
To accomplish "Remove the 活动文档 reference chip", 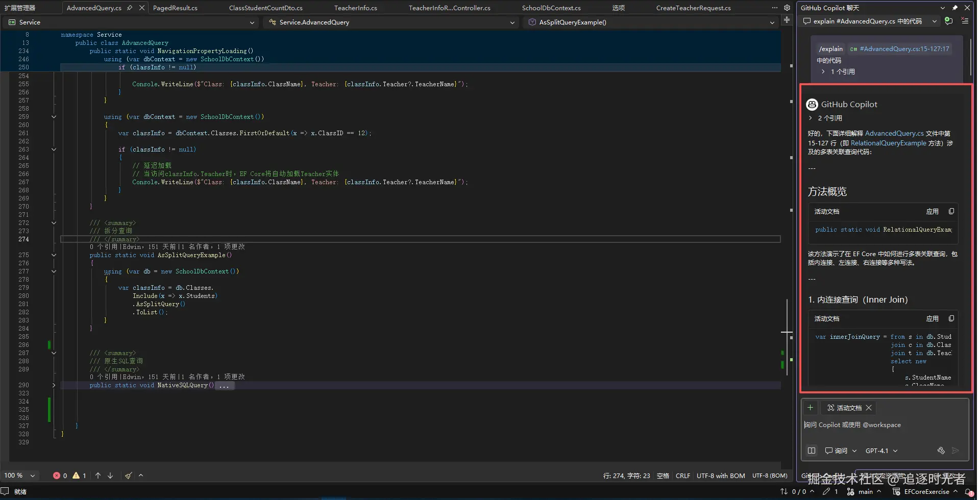I will (869, 408).
